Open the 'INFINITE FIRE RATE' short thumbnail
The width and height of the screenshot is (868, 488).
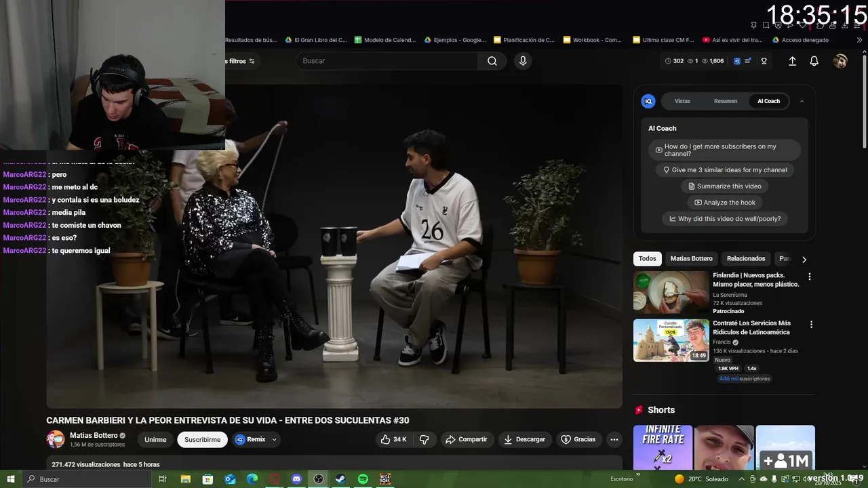[663, 447]
